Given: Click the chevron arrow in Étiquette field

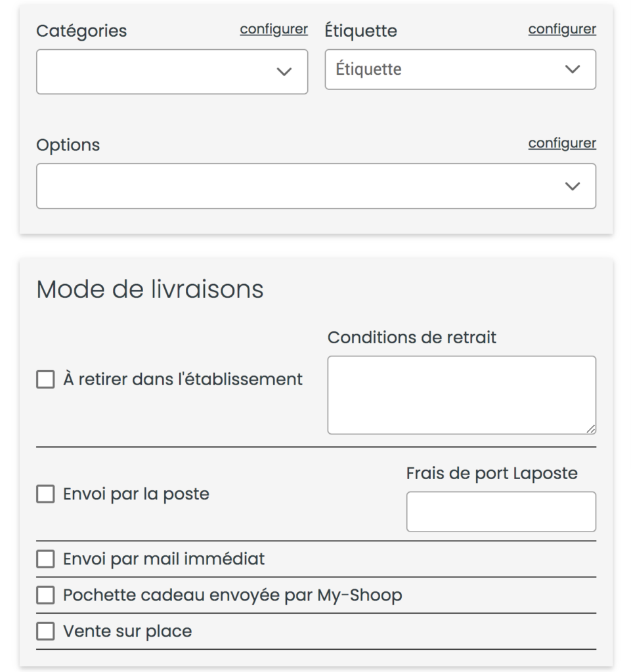Looking at the screenshot, I should click(x=573, y=69).
